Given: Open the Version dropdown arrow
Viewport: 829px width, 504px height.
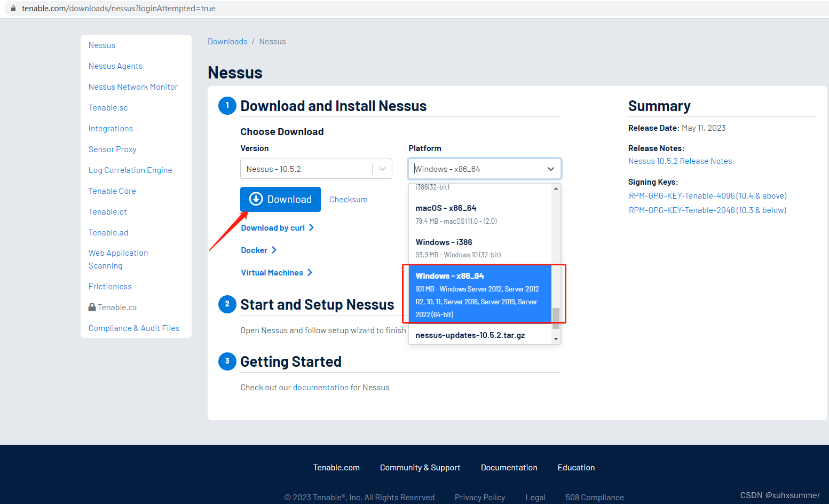Looking at the screenshot, I should pyautogui.click(x=382, y=169).
